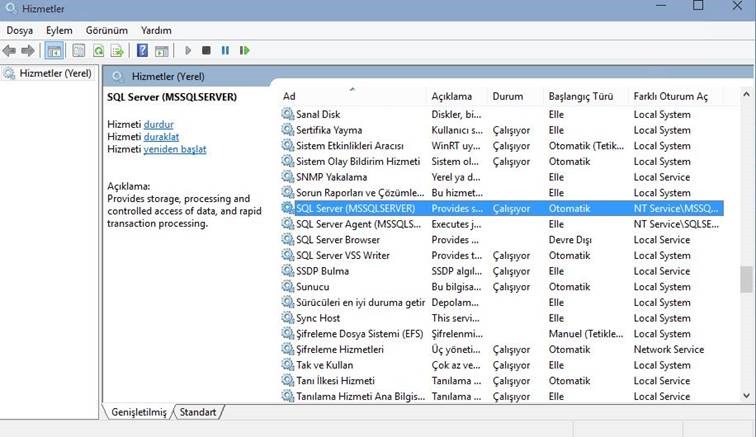Click the NT Service\SQLSE... logon cell

[676, 224]
